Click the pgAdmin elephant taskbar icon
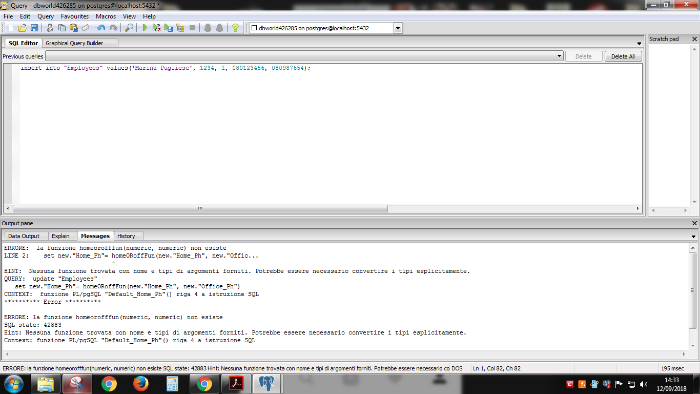This screenshot has height=394, width=700. (x=267, y=384)
